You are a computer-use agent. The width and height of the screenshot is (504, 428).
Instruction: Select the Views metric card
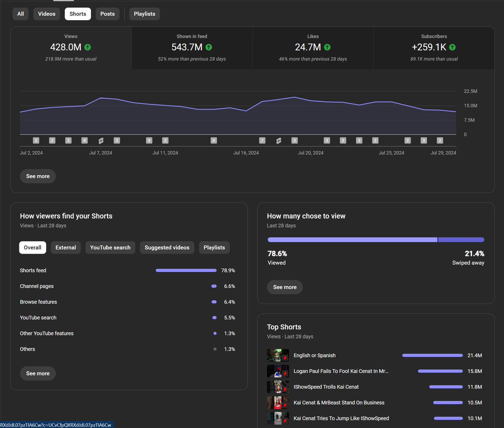[71, 48]
